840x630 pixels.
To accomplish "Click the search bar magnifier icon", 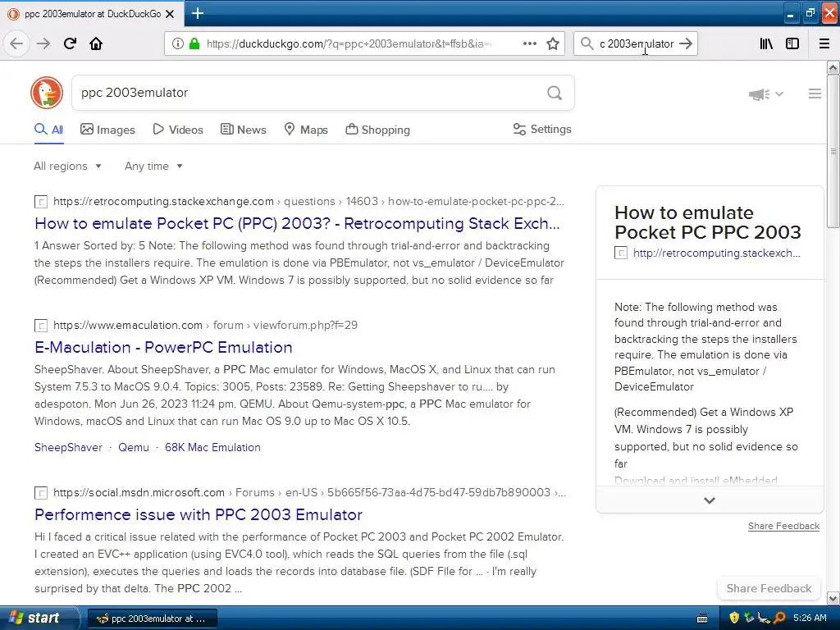I will click(x=587, y=43).
